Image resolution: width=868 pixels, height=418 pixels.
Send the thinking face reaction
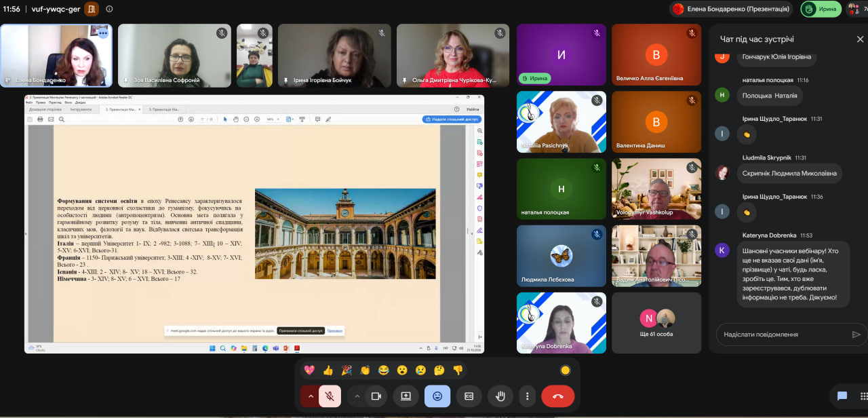tap(439, 370)
